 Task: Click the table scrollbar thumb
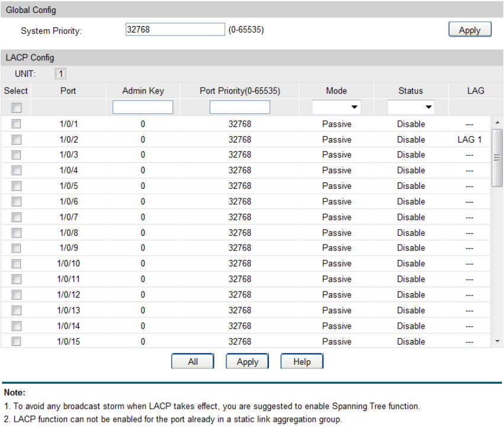(497, 158)
